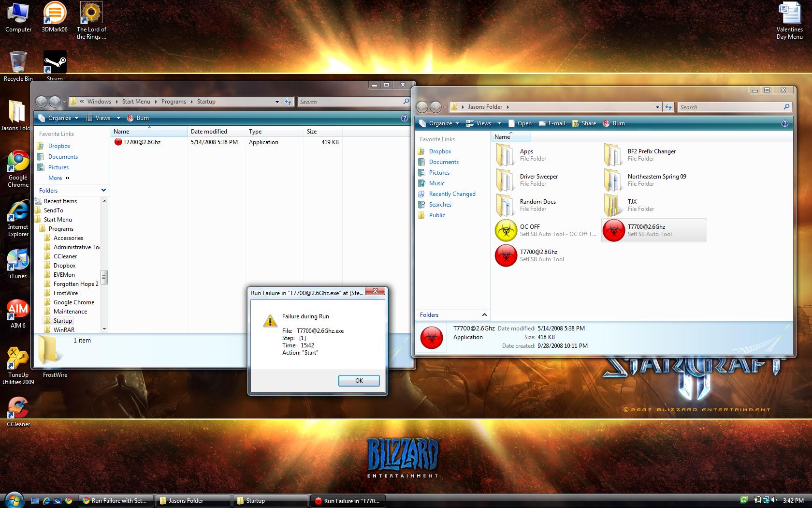This screenshot has width=812, height=508.
Task: Expand address bar history in Startup window
Action: pos(277,102)
